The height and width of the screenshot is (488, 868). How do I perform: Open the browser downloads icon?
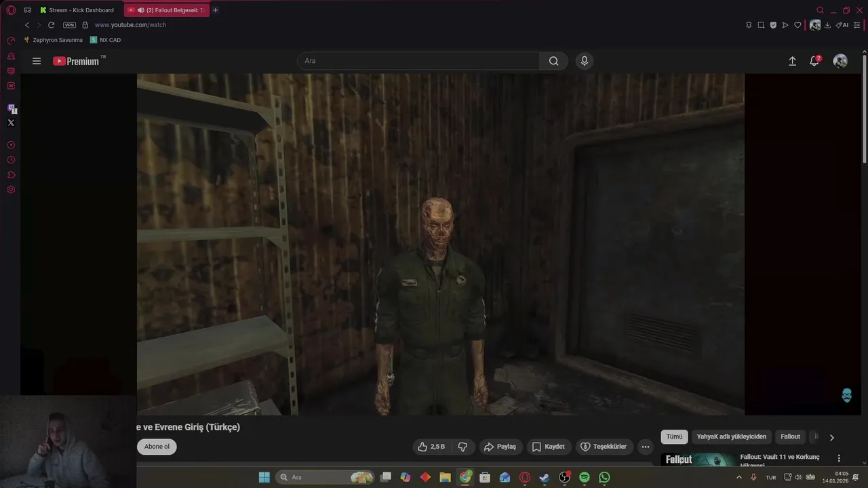coord(827,25)
